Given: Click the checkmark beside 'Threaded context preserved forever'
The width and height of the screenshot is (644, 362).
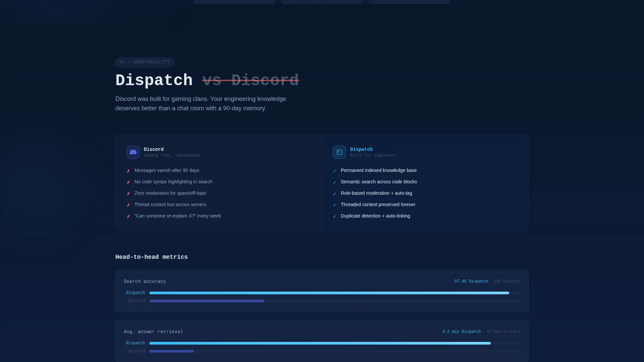Looking at the screenshot, I should [x=334, y=205].
